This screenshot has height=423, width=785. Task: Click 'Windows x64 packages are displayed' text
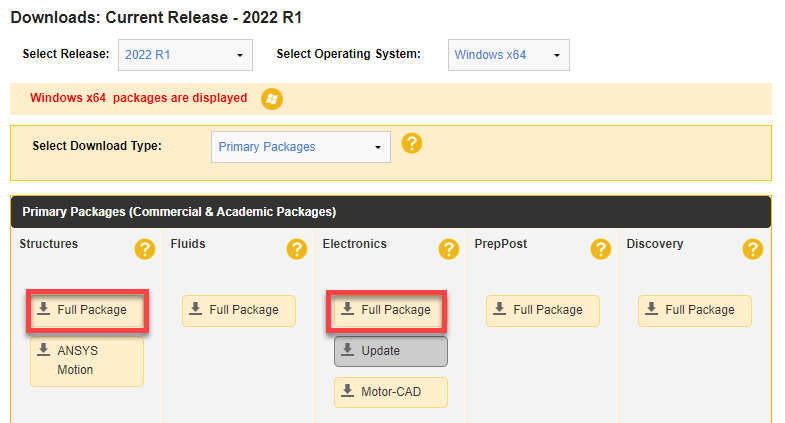[x=139, y=98]
